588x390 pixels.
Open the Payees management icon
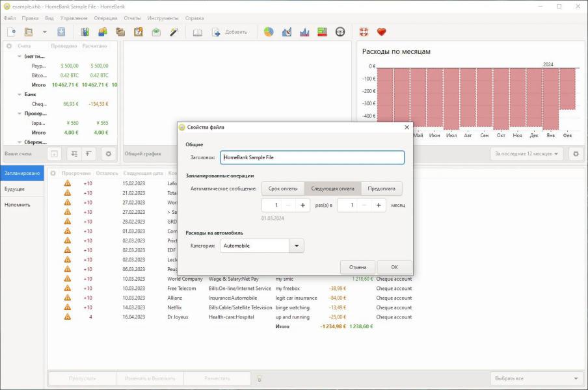[103, 32]
